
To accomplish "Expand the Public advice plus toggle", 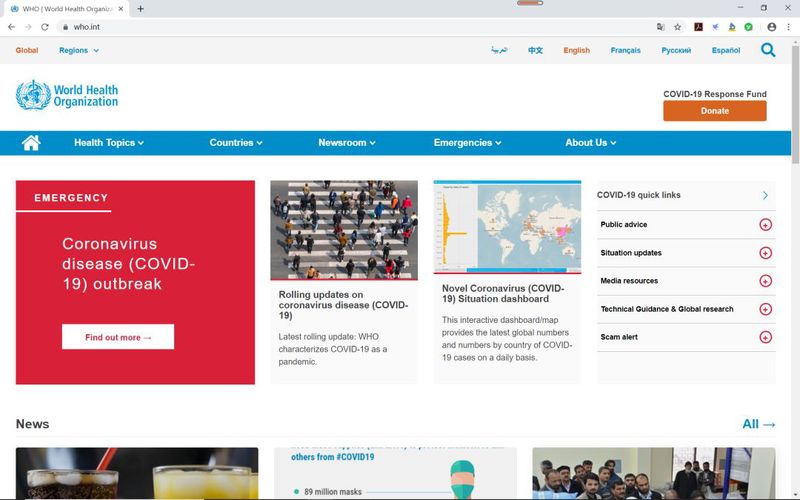I will 765,224.
